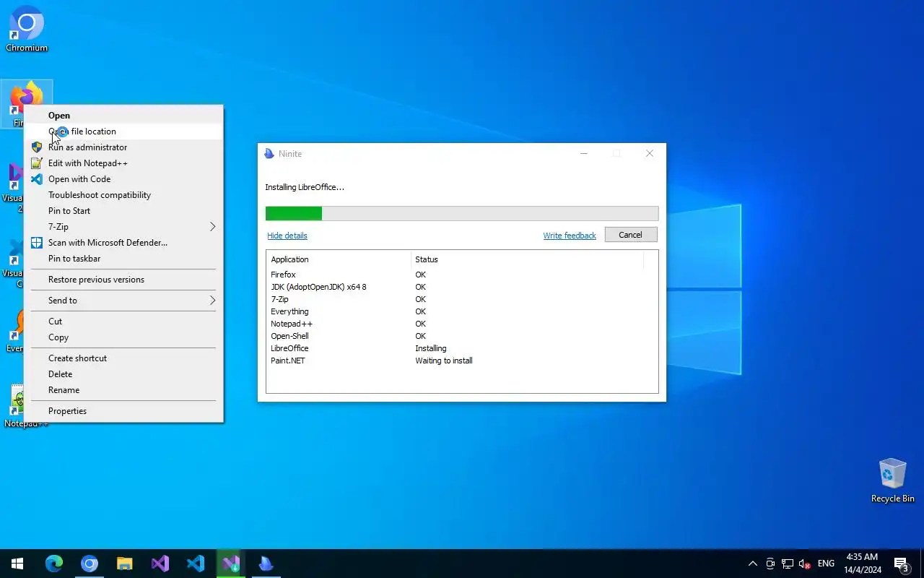Launch Microsoft Edge from taskbar
The width and height of the screenshot is (924, 578).
coord(54,564)
